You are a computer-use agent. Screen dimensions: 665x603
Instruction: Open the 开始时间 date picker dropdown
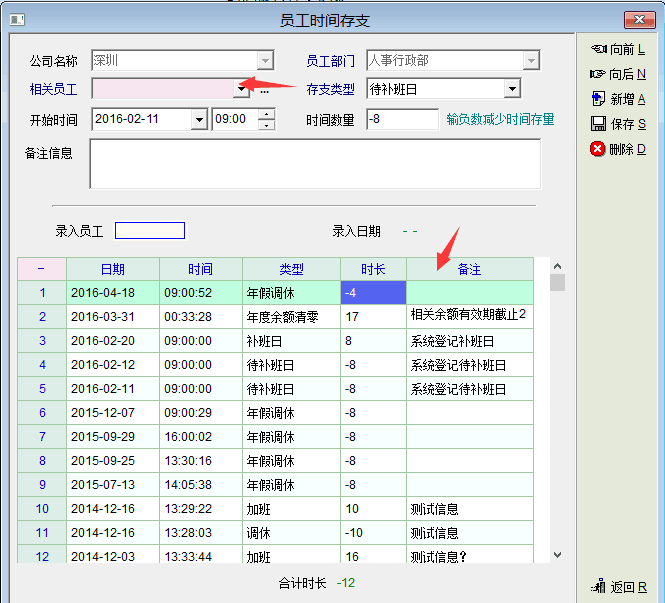pos(198,119)
